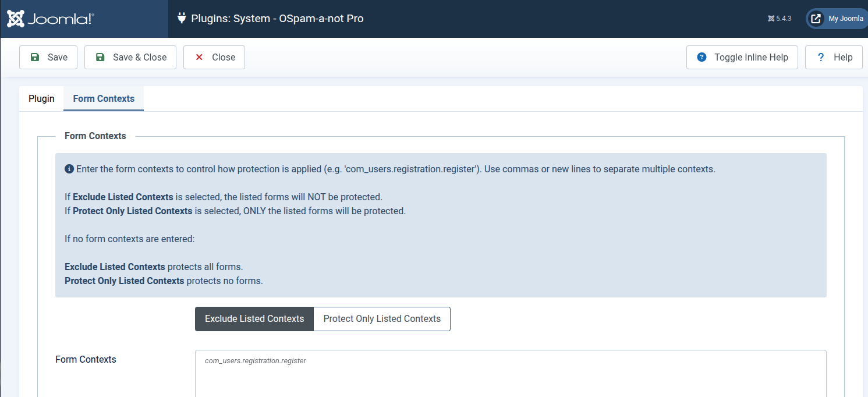Choose Protect Only Listed Contexts option
Screen dimensions: 868x397
pyautogui.click(x=382, y=319)
